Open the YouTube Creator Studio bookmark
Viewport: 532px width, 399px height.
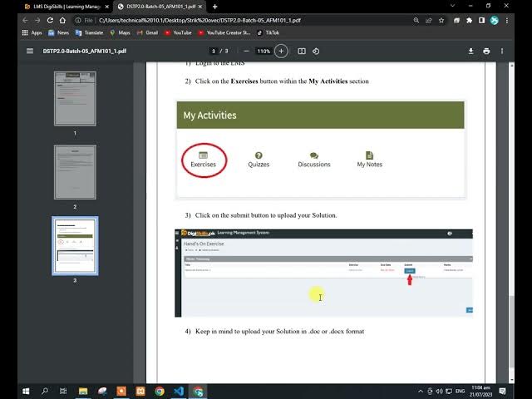pos(224,32)
